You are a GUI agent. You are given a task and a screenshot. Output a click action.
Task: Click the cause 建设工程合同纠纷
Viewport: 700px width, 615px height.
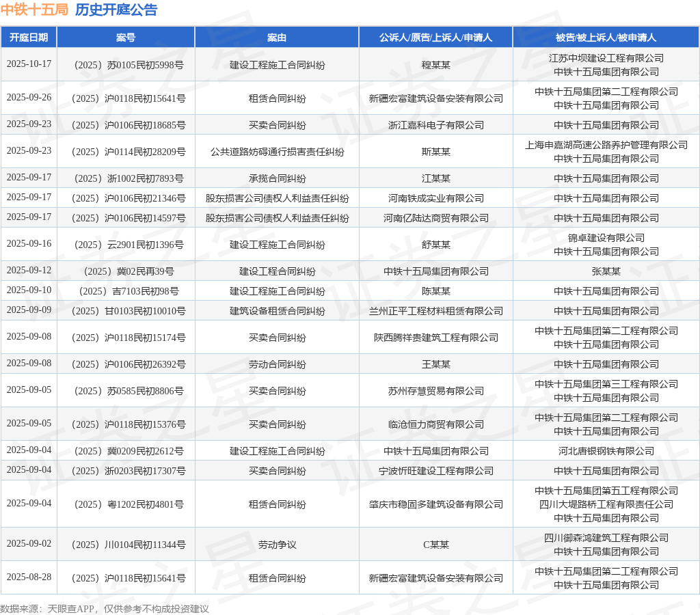278,272
